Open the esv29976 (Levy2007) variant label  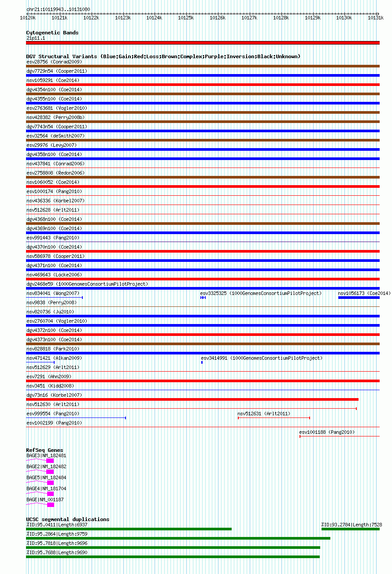click(x=52, y=145)
